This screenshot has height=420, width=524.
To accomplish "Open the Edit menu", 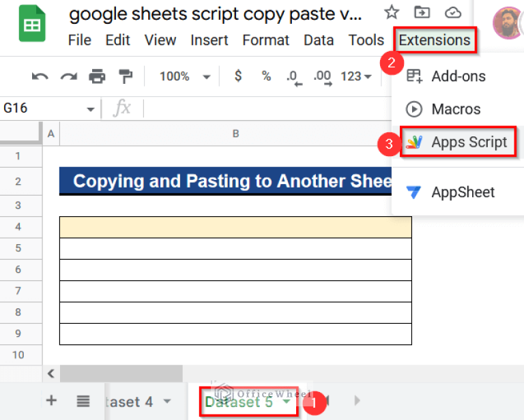I will 117,40.
